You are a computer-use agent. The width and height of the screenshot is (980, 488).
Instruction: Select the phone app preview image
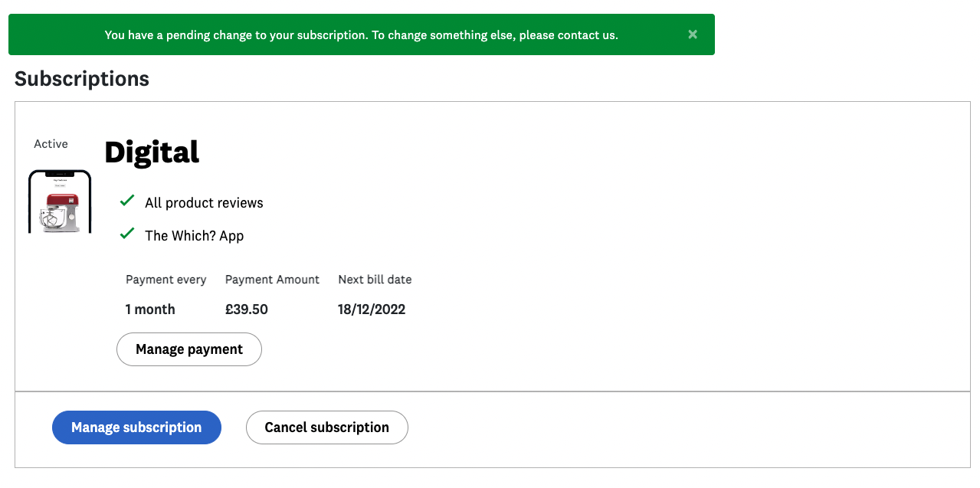tap(60, 201)
